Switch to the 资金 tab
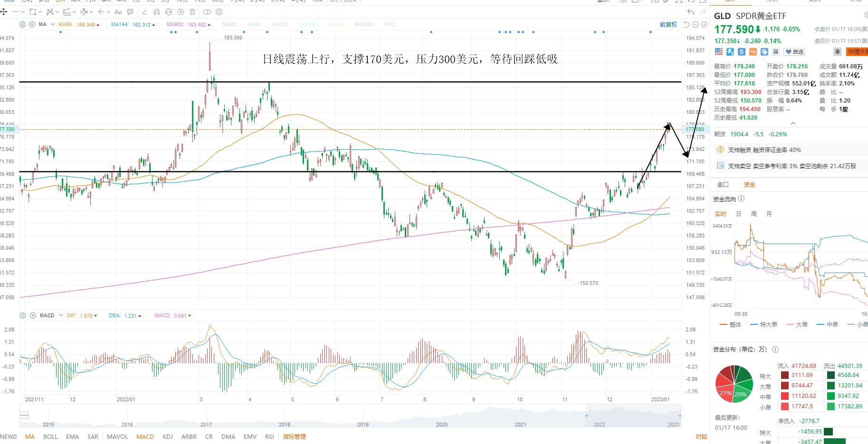 (749, 184)
